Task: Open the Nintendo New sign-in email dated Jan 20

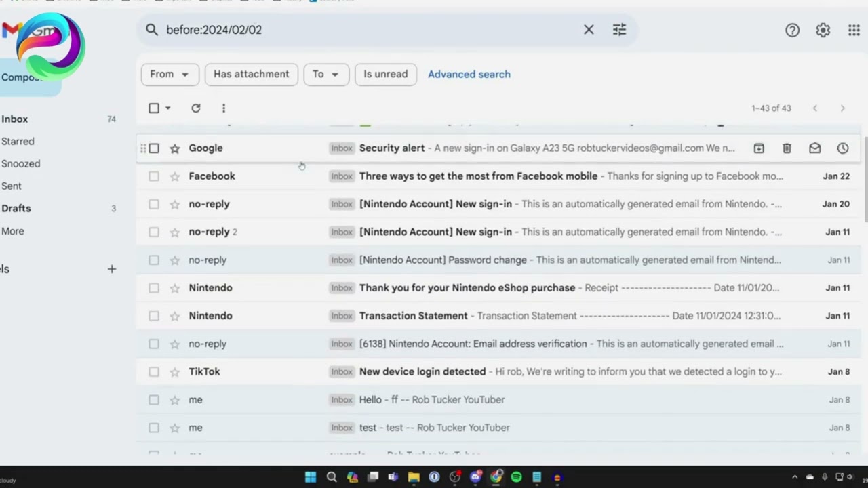Action: 499,204
